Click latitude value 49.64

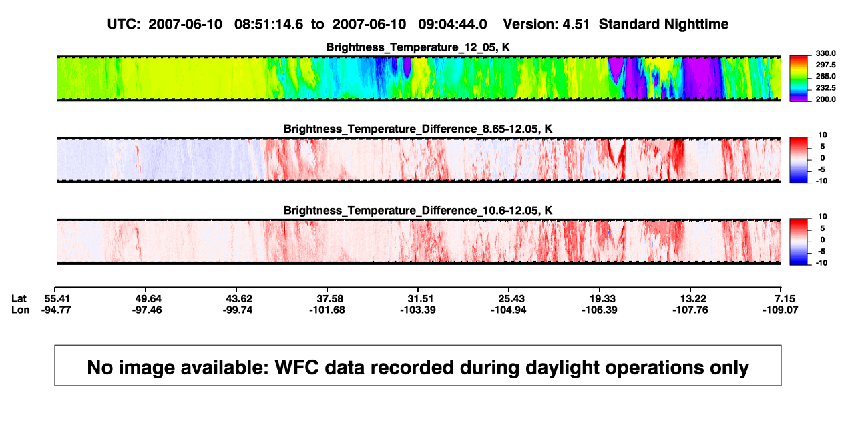coord(148,298)
